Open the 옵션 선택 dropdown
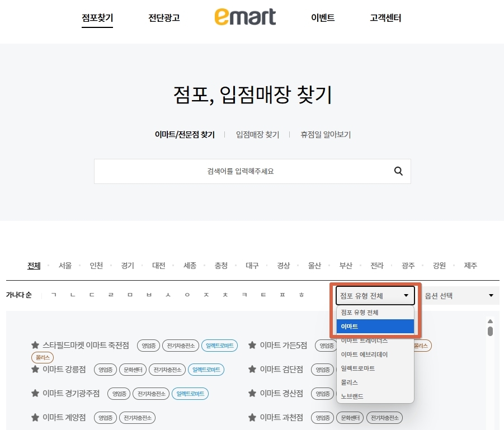Screen dimensions: 504x430 tap(459, 296)
